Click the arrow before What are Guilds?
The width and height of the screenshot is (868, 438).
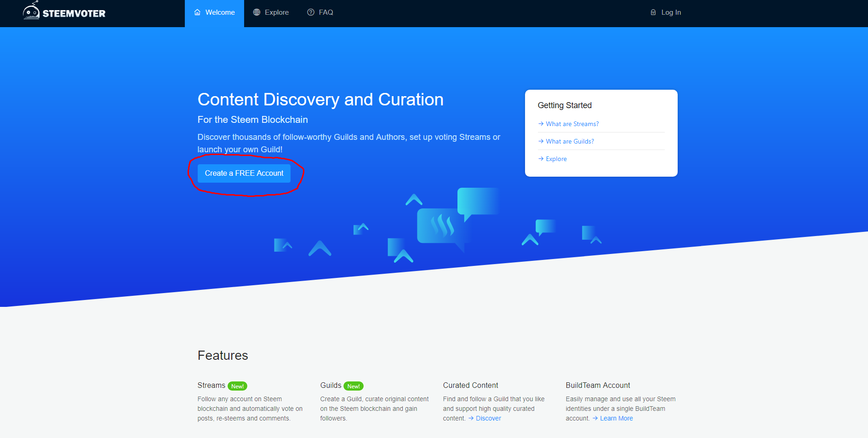[541, 141]
